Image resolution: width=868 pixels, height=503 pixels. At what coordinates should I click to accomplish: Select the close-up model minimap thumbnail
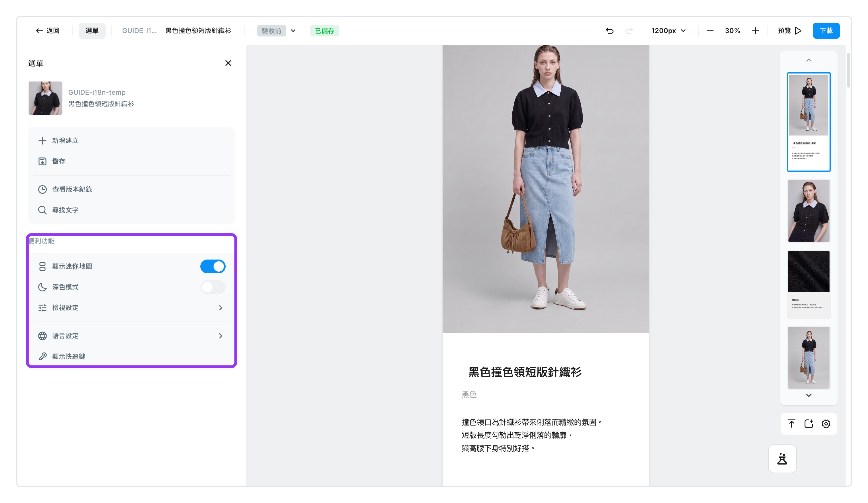coord(808,210)
